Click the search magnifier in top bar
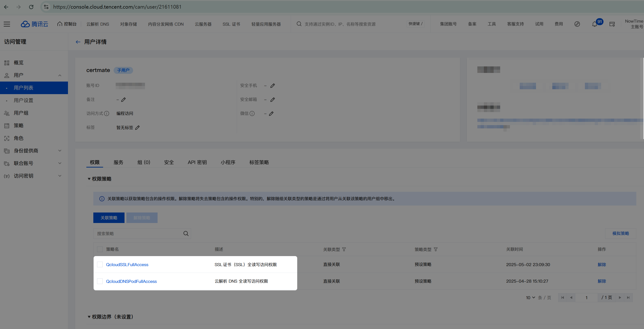The image size is (644, 329). [x=299, y=24]
